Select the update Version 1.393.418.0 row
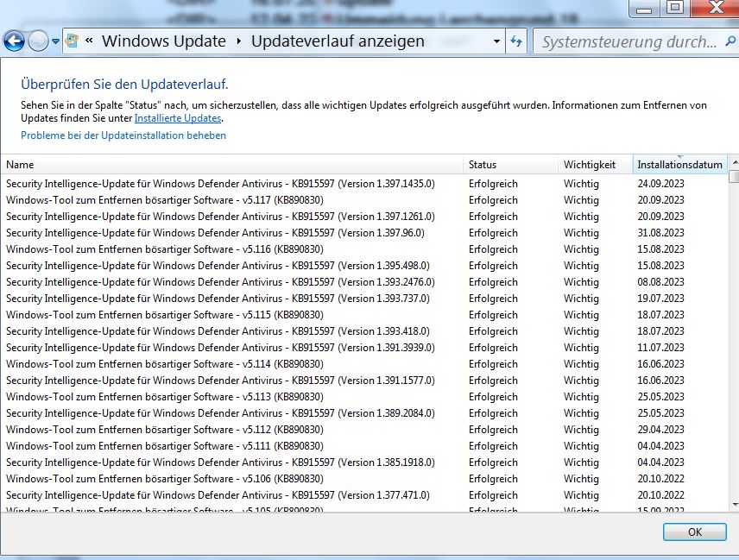Viewport: 739px width, 560px height. (363, 331)
